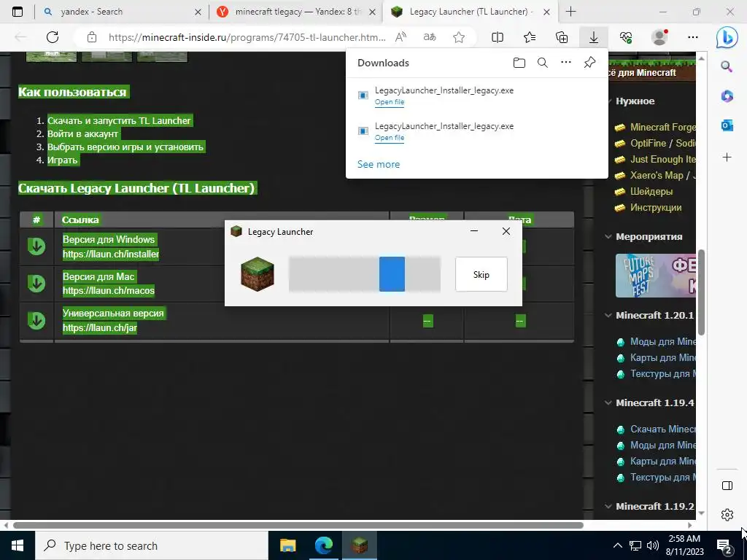Open Browser essentials heart icon

tap(626, 37)
